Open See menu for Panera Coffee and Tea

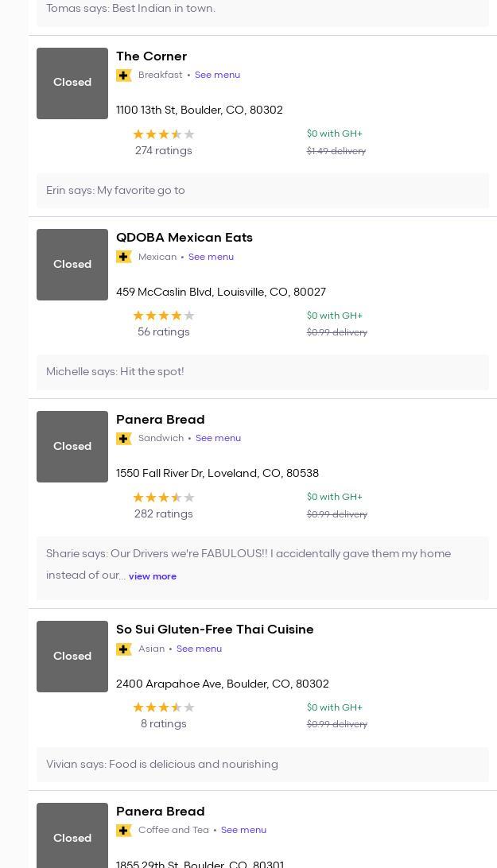[243, 830]
